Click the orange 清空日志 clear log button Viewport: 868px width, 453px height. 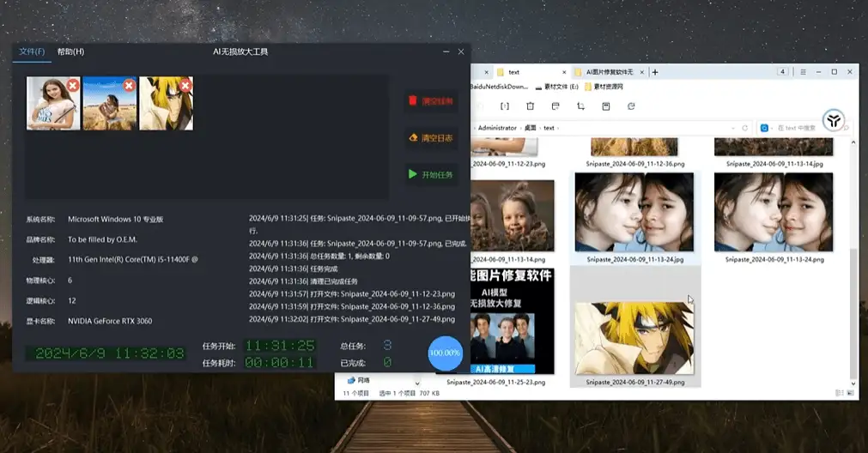click(x=431, y=137)
